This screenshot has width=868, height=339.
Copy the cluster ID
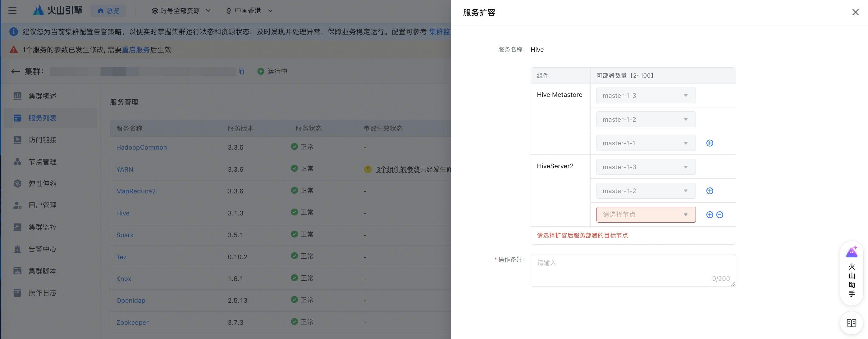(x=241, y=71)
